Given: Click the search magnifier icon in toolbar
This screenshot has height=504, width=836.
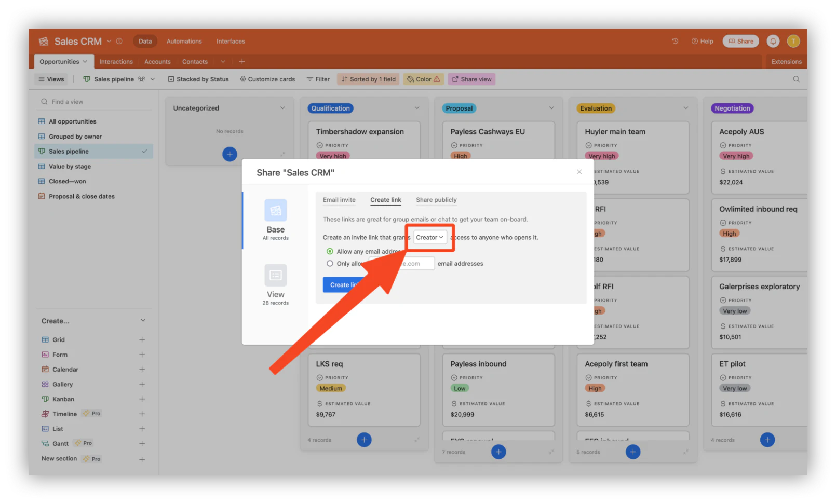Looking at the screenshot, I should (796, 79).
